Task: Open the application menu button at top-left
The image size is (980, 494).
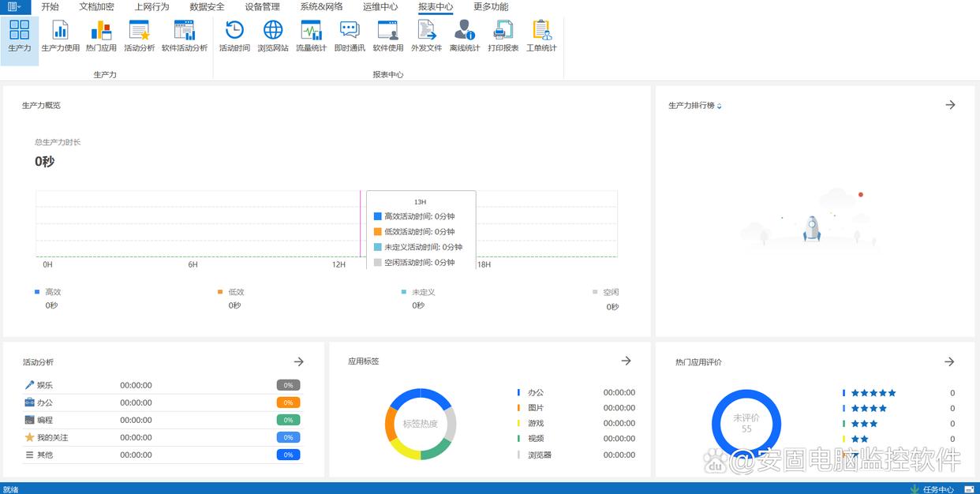Action: click(14, 7)
